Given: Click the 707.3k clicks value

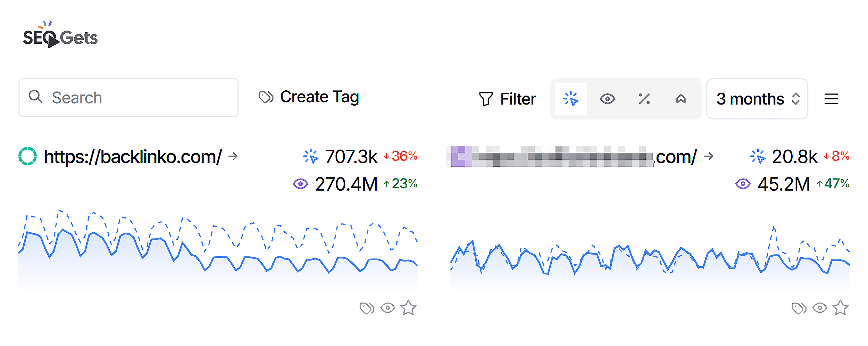Looking at the screenshot, I should [351, 157].
